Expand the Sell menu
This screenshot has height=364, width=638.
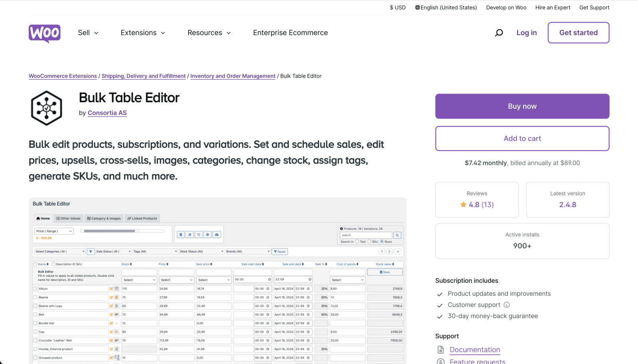point(88,33)
